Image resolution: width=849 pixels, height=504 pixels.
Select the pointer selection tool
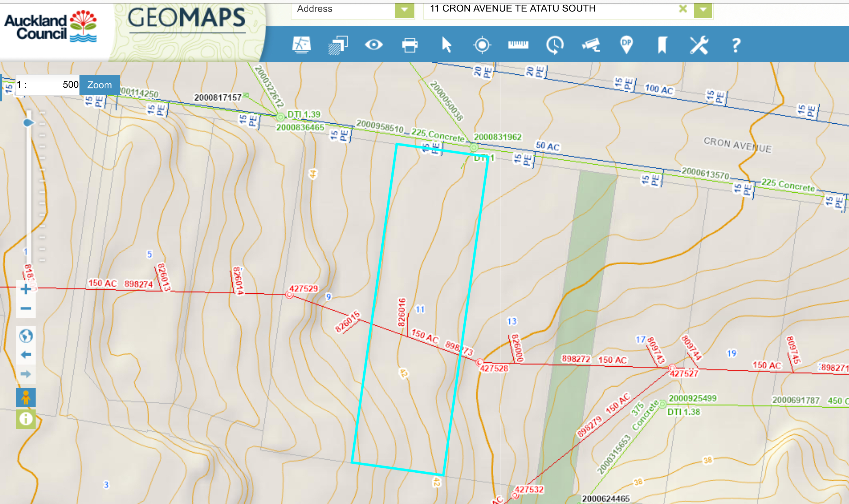(446, 45)
